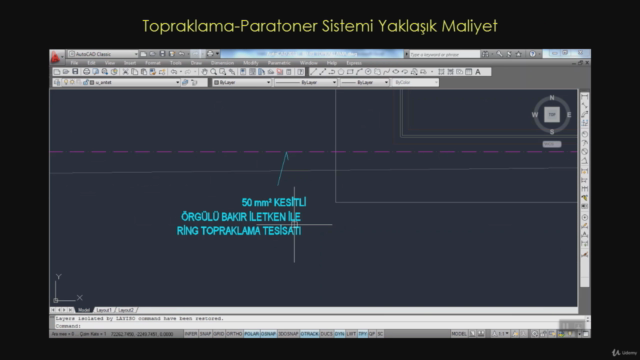Screen dimensions: 640x360
Task: Click the Zoom Previous icon
Action: 232,72
